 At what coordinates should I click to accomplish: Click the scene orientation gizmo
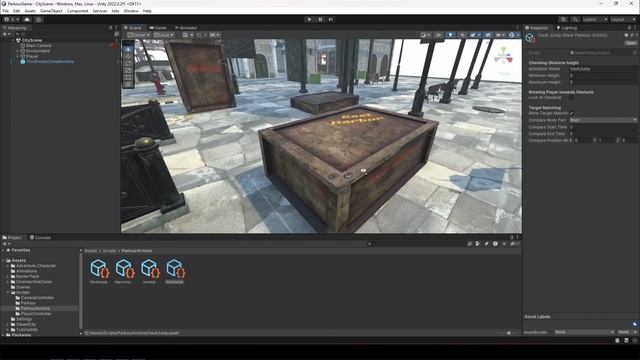click(504, 57)
